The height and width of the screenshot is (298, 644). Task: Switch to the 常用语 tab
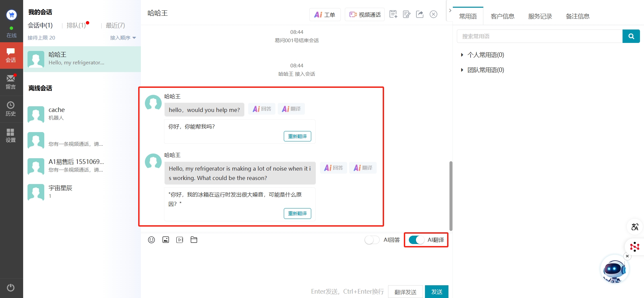click(x=468, y=16)
